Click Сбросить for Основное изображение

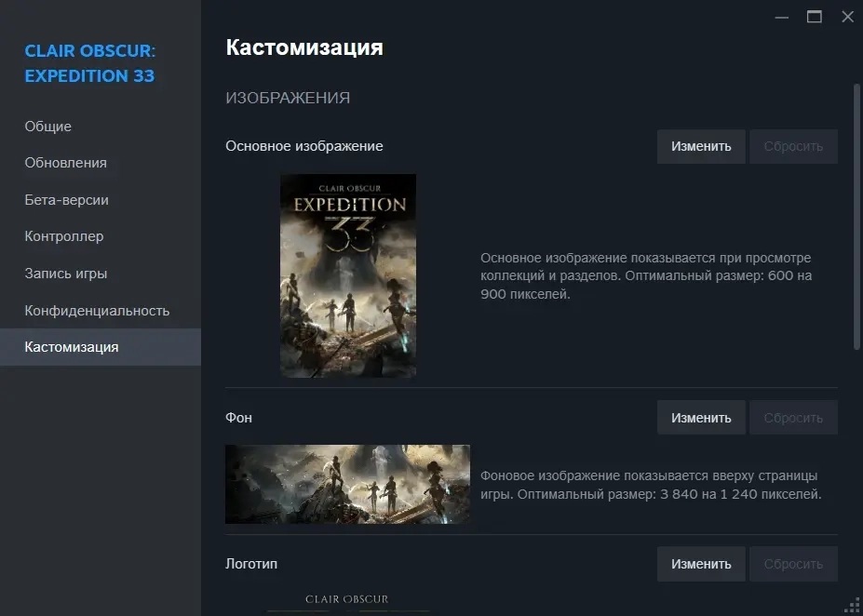coord(793,146)
